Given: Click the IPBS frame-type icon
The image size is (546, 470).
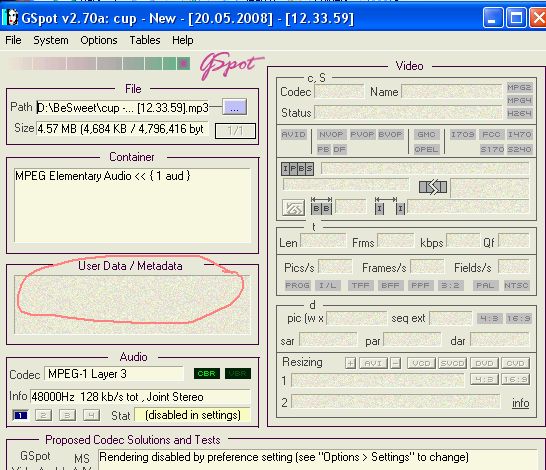Looking at the screenshot, I should click(x=297, y=169).
